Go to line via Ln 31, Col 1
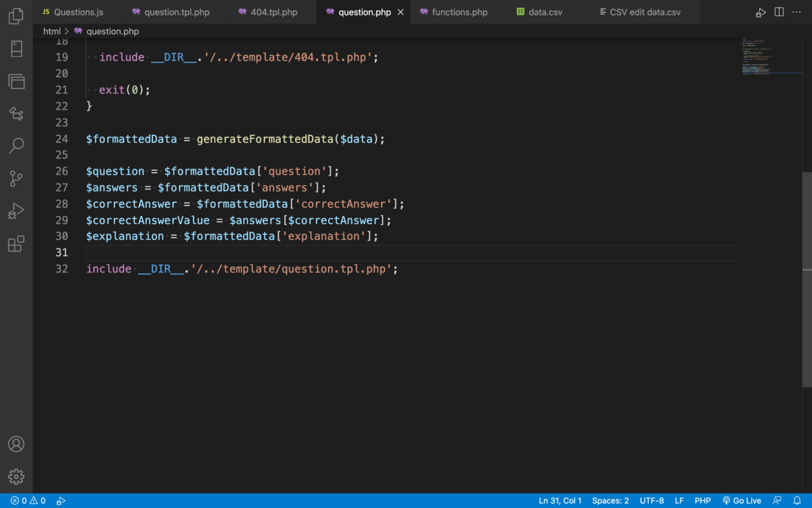The height and width of the screenshot is (508, 812). click(560, 501)
